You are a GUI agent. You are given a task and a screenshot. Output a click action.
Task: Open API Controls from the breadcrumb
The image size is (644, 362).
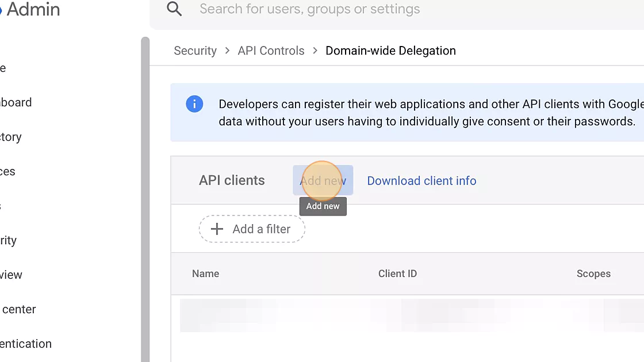tap(271, 51)
